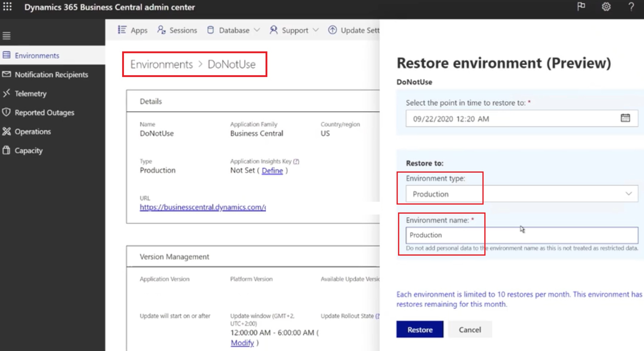The image size is (644, 351).
Task: Expand the Support dropdown menu
Action: [294, 30]
